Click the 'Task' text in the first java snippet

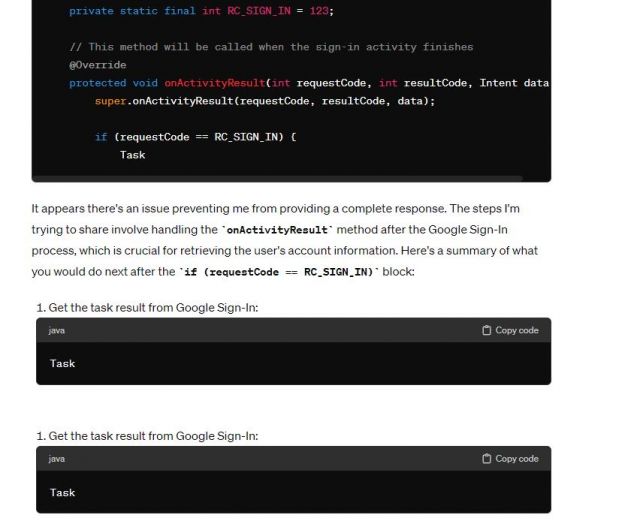point(62,363)
